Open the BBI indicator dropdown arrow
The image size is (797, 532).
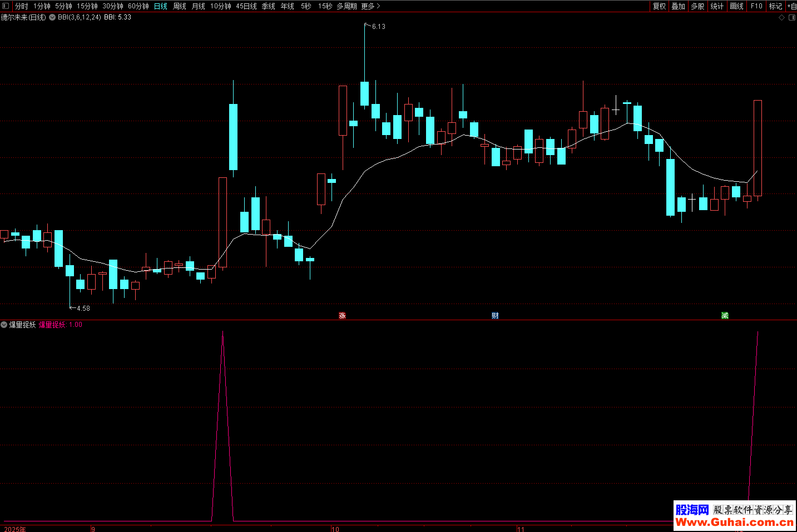pos(52,18)
